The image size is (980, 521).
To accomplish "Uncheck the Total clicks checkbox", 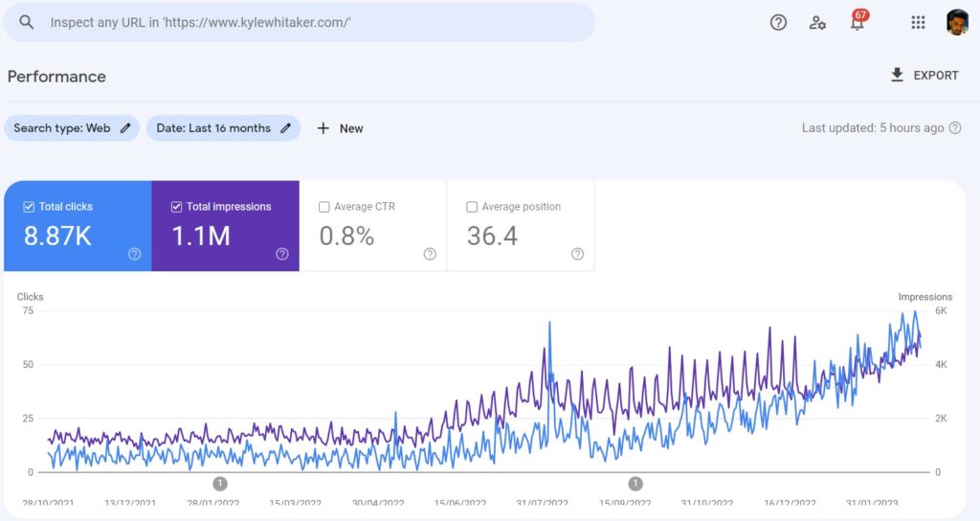I will coord(29,207).
